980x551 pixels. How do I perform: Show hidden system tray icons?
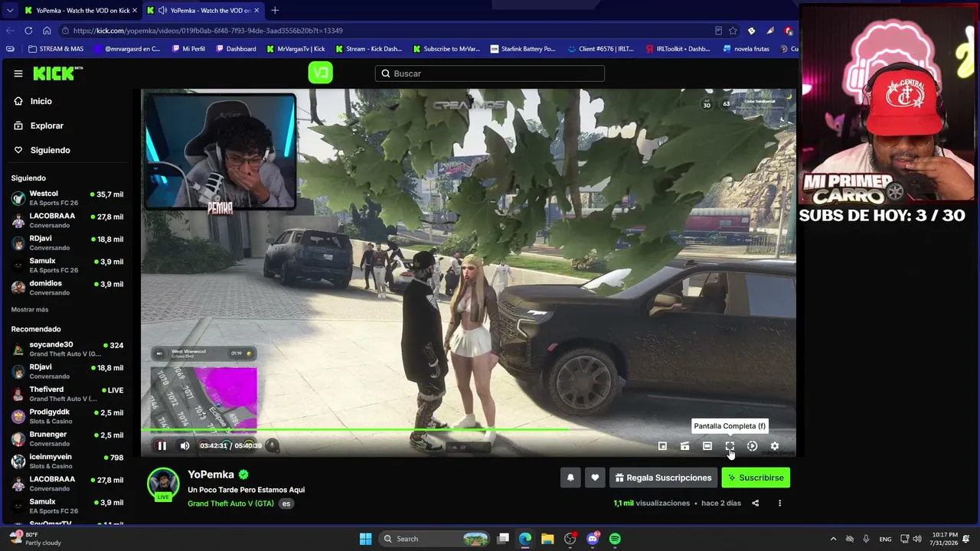point(833,539)
